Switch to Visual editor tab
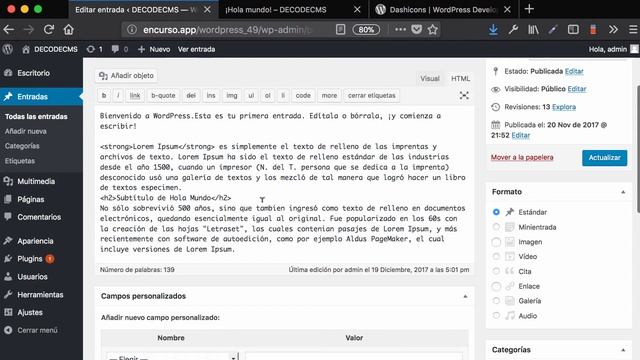The width and height of the screenshot is (640, 360). click(430, 78)
